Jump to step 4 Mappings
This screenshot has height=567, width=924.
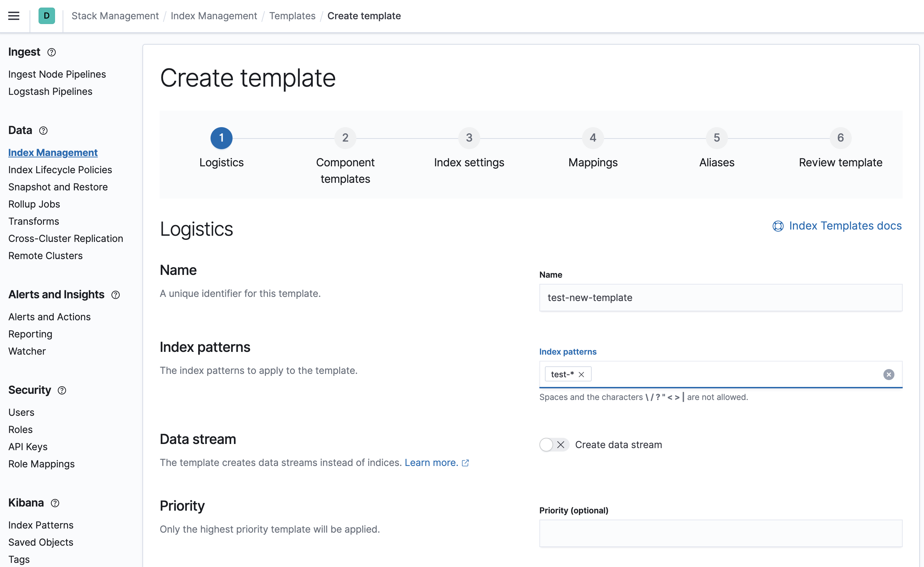click(x=593, y=138)
